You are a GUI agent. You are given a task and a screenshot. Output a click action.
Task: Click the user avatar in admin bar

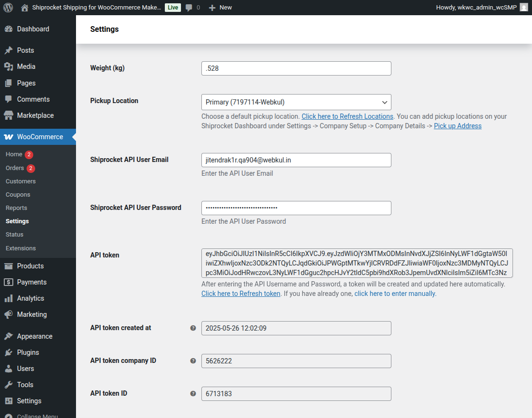pos(524,8)
